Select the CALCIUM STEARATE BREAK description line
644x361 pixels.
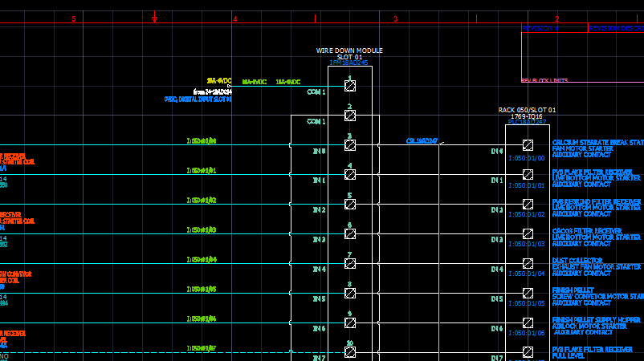598,142
